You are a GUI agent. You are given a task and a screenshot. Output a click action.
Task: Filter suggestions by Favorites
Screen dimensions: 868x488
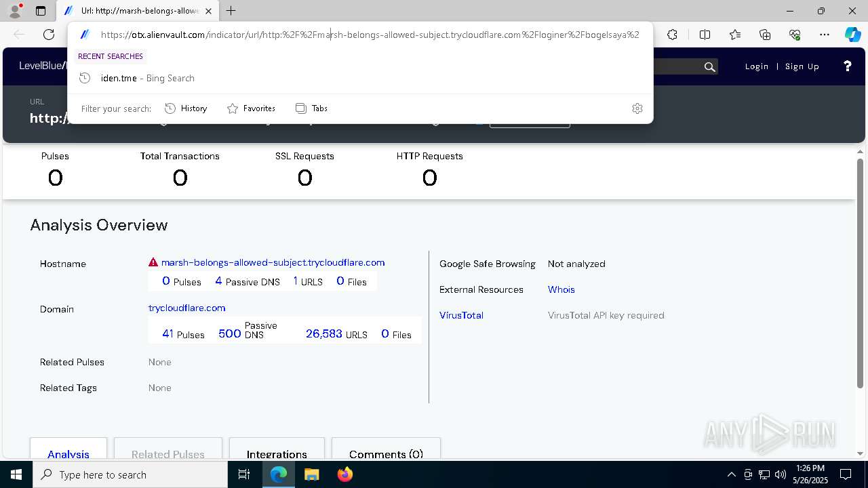coord(251,108)
